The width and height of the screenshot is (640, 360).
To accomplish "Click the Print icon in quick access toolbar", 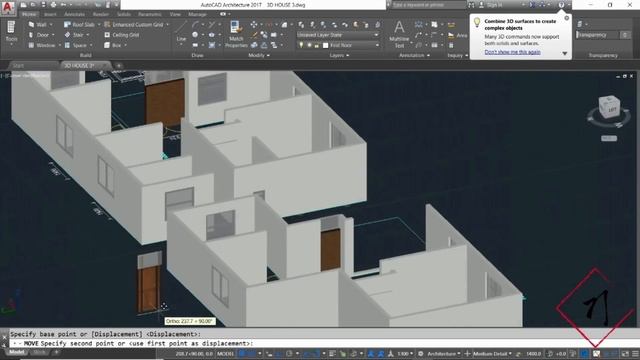I will coord(53,5).
